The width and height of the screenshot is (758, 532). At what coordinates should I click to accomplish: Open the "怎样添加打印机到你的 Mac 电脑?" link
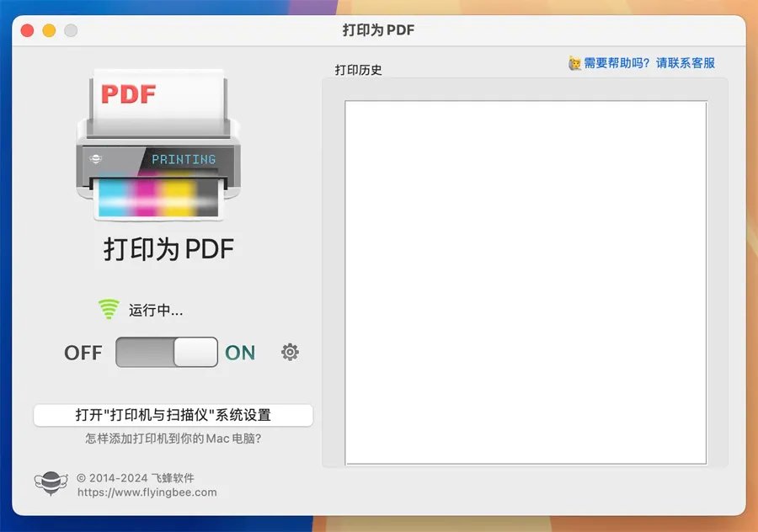(x=173, y=439)
